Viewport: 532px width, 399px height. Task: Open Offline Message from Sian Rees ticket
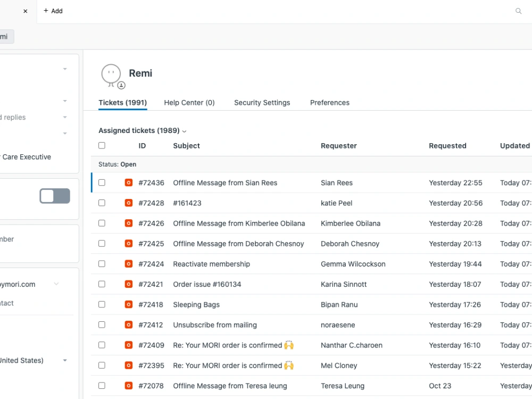225,182
